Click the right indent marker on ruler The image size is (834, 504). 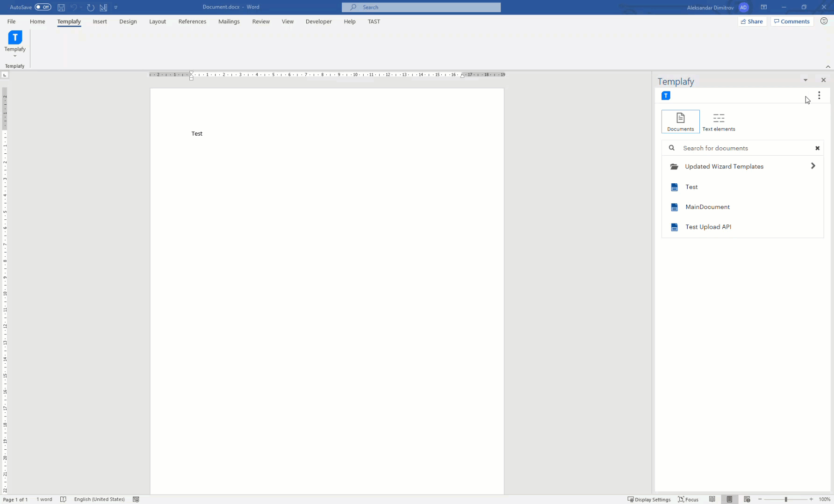[462, 76]
